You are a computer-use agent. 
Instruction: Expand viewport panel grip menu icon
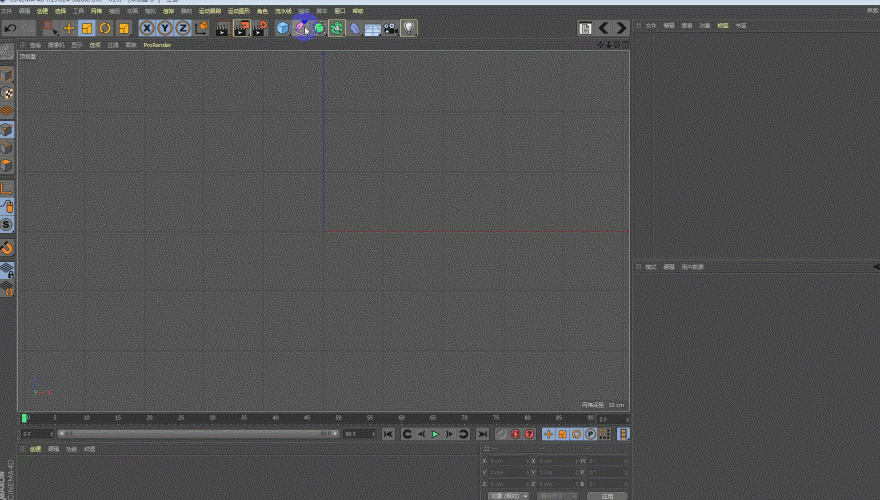pos(23,45)
